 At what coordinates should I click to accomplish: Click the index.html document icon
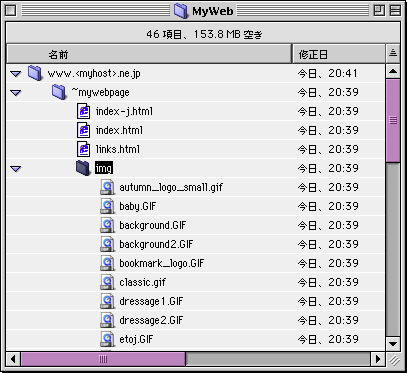(x=83, y=130)
